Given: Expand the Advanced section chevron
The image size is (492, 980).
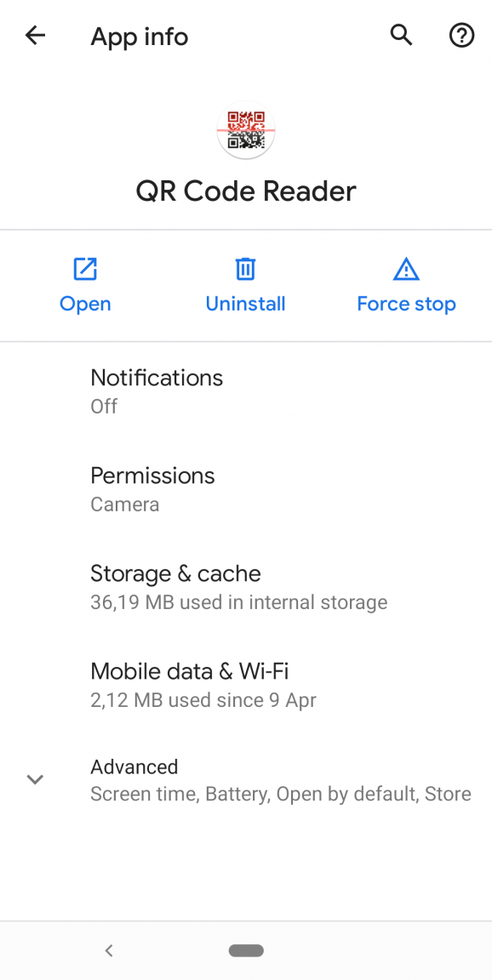Looking at the screenshot, I should [x=35, y=779].
